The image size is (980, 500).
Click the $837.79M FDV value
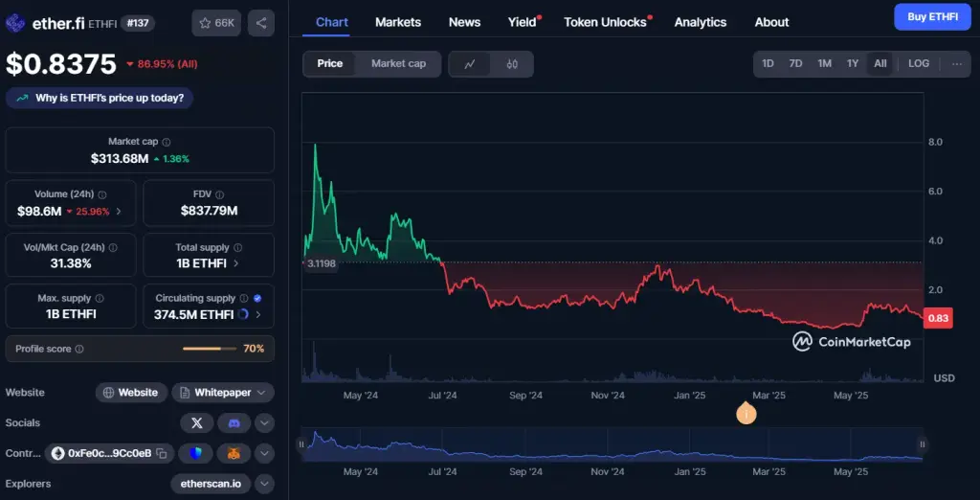(x=209, y=211)
